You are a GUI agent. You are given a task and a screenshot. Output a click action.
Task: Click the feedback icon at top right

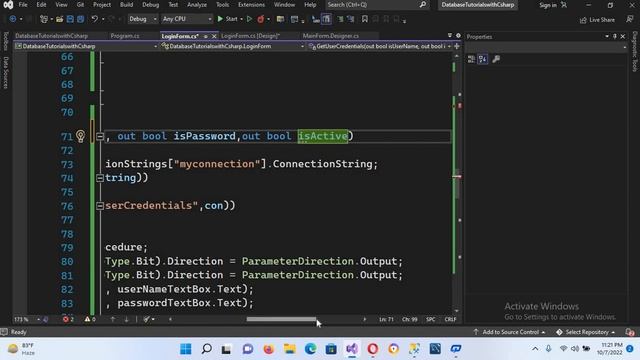click(x=630, y=19)
